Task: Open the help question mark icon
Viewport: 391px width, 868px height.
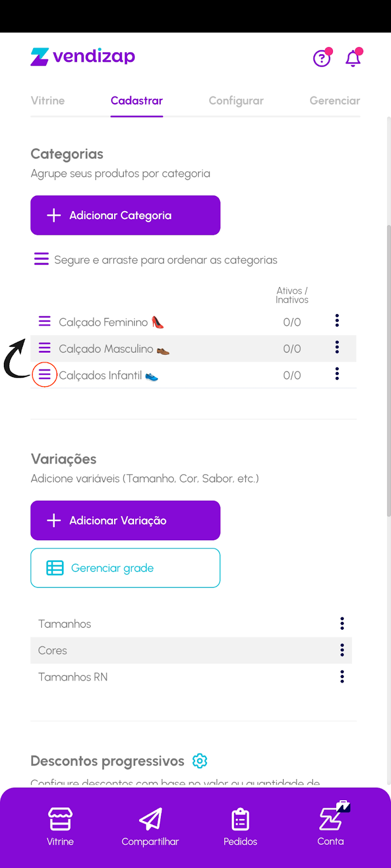Action: click(x=321, y=58)
